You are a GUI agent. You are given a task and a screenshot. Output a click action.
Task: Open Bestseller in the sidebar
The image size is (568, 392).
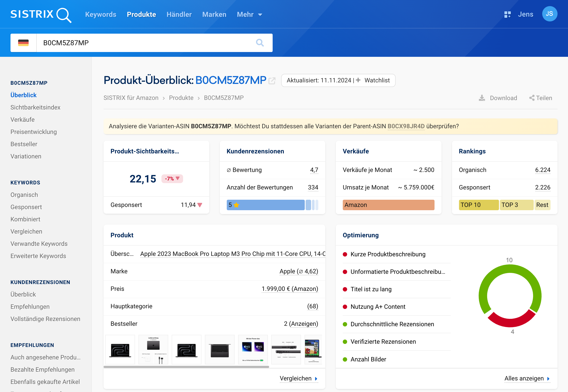pyautogui.click(x=24, y=144)
